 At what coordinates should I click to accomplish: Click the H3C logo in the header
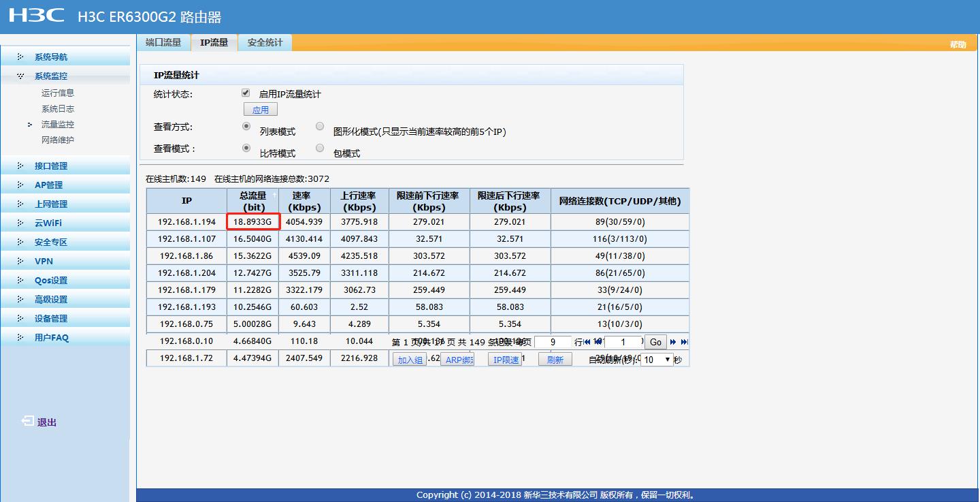pyautogui.click(x=37, y=16)
